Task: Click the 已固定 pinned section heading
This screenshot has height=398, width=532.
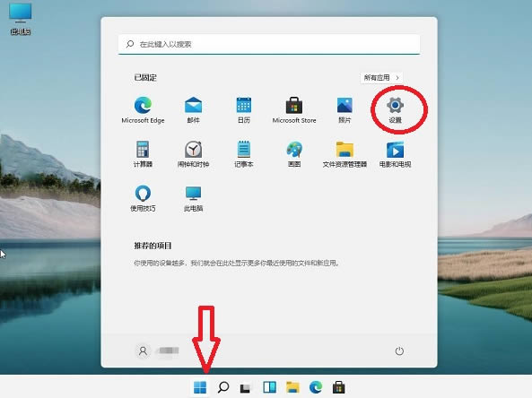Action: (x=145, y=78)
